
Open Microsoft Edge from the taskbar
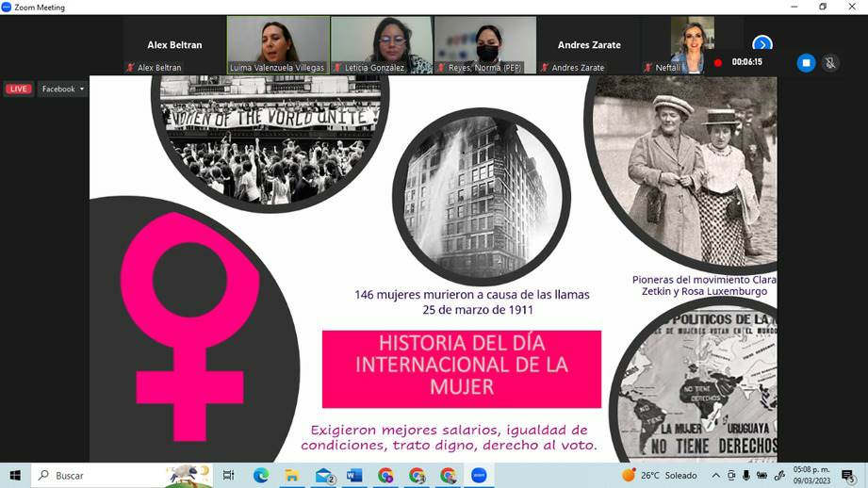point(261,475)
